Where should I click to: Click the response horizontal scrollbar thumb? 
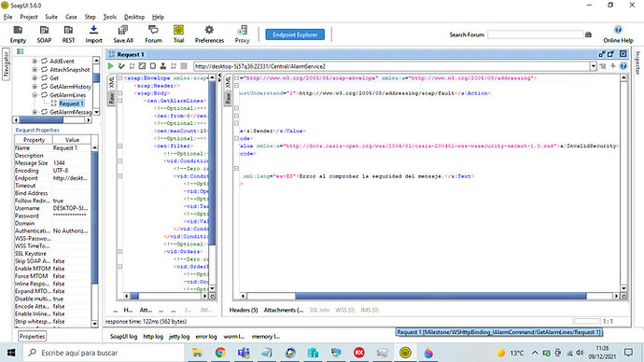pos(441,296)
